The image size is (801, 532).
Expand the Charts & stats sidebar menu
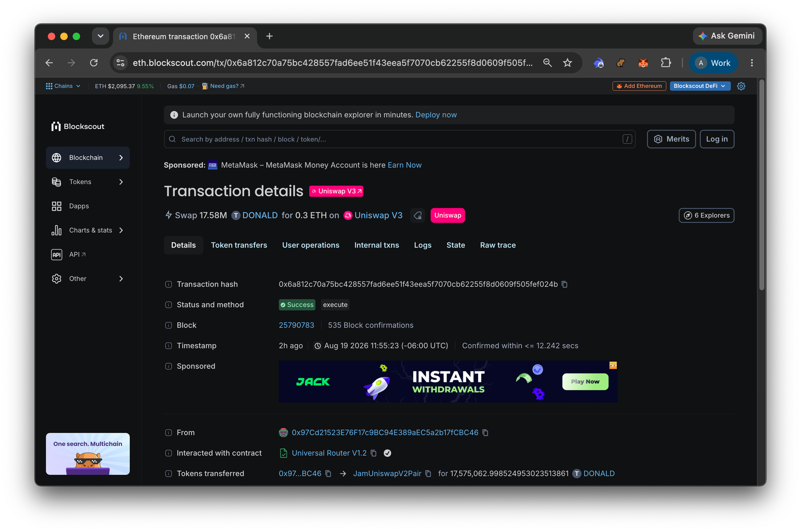pyautogui.click(x=88, y=231)
